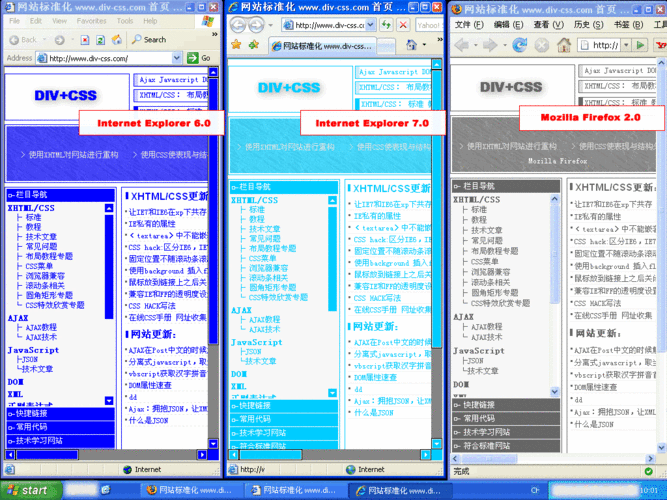Click green Go button beside IE6 address bar

(x=199, y=58)
